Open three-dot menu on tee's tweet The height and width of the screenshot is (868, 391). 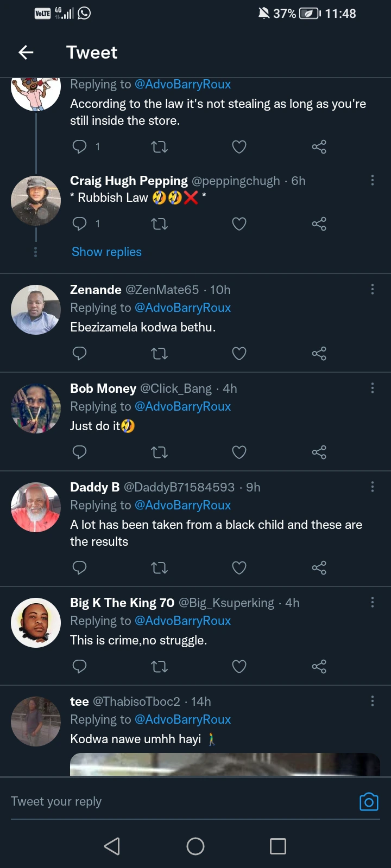373,701
